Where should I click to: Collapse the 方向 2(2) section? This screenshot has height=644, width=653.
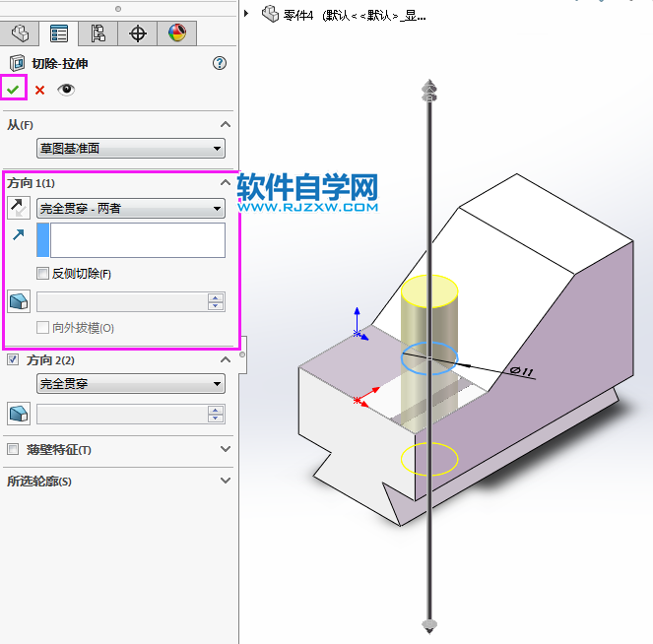pyautogui.click(x=226, y=359)
